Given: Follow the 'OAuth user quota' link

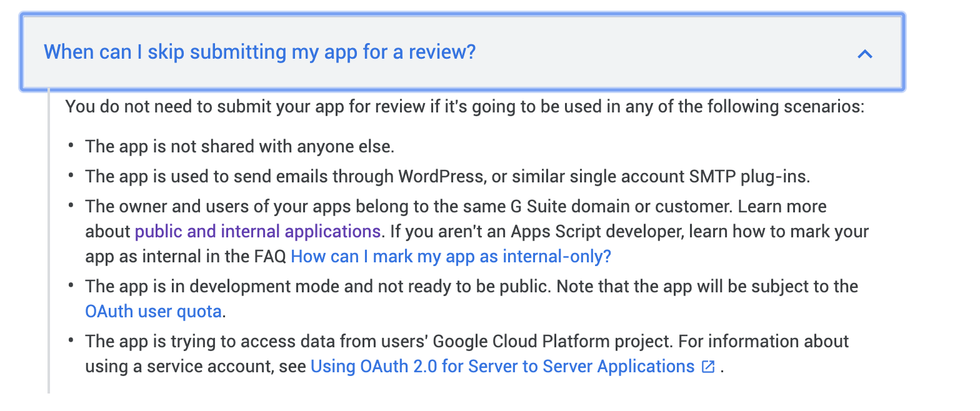Looking at the screenshot, I should coord(154,312).
